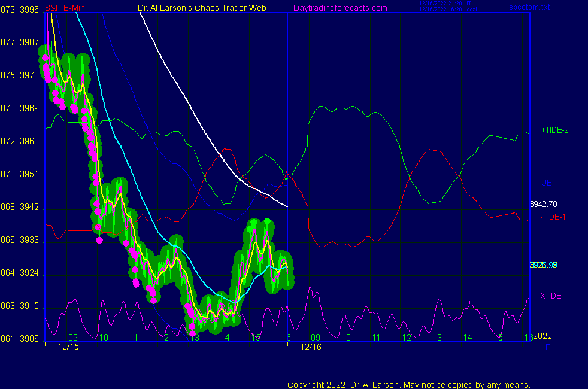The width and height of the screenshot is (588, 389).
Task: Click the Copyright 2022 Dr. Al Larson notice
Action: 409,384
